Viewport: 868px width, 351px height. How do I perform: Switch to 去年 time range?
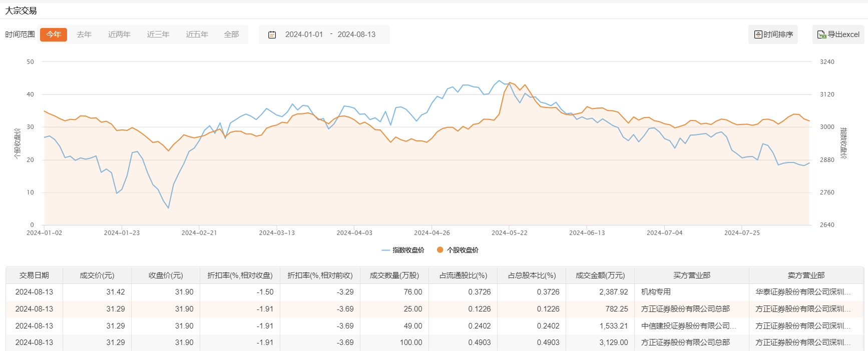click(x=84, y=34)
